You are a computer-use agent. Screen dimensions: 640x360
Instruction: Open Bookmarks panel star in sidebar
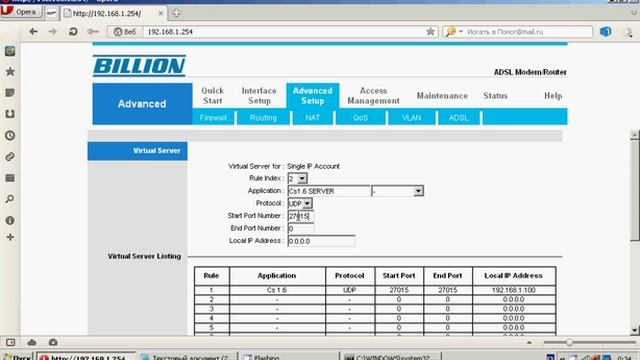pos(10,72)
